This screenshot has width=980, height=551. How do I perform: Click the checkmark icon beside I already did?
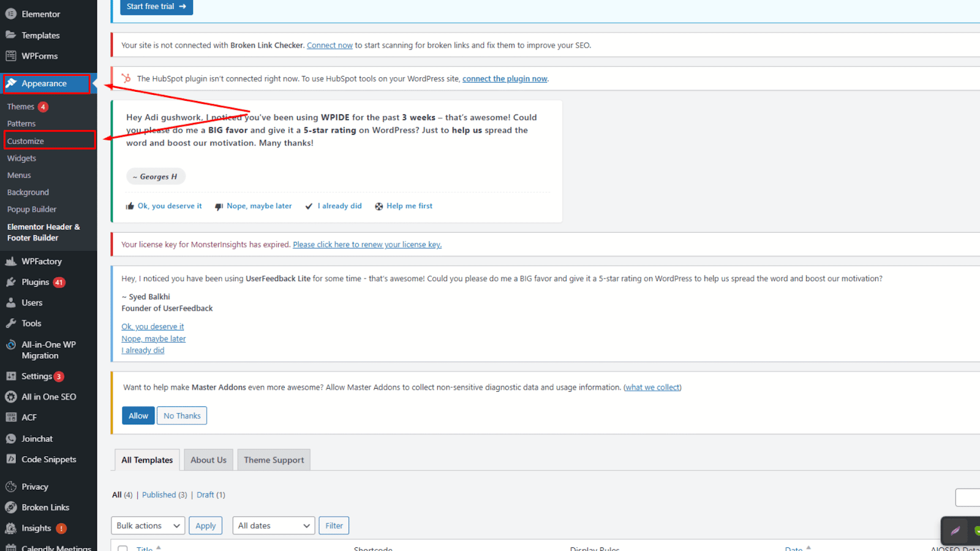(x=309, y=206)
